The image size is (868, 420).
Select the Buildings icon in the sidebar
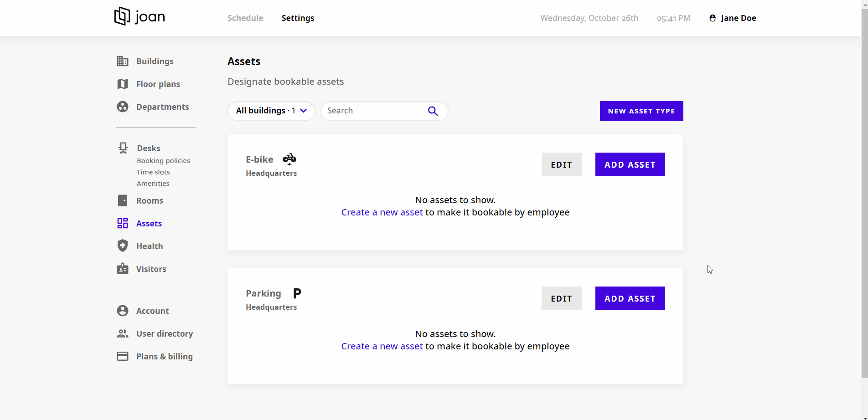(x=122, y=61)
